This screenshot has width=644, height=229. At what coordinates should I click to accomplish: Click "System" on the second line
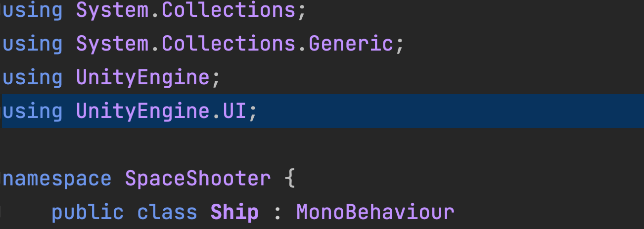(x=112, y=44)
